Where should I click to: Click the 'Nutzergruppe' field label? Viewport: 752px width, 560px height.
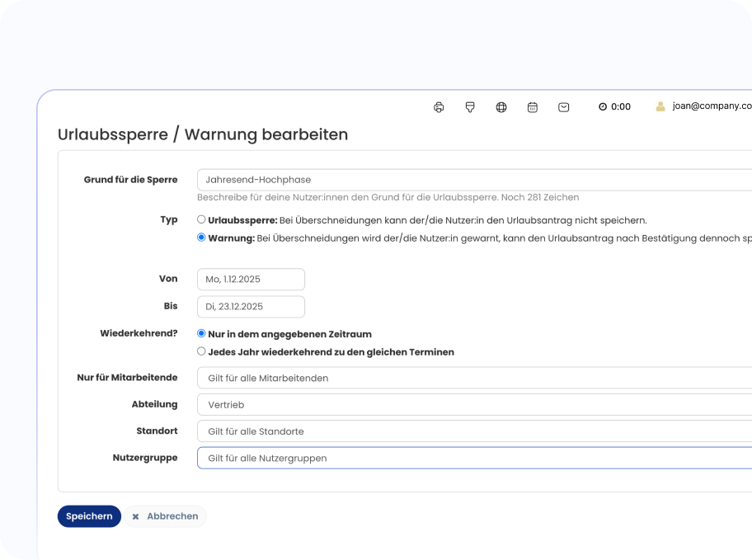tap(145, 458)
